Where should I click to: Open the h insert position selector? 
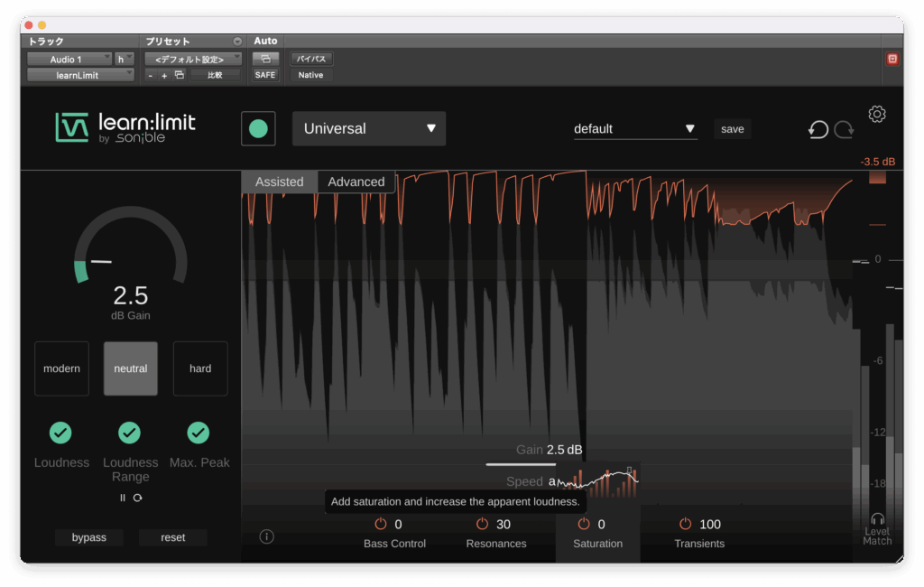pyautogui.click(x=125, y=59)
